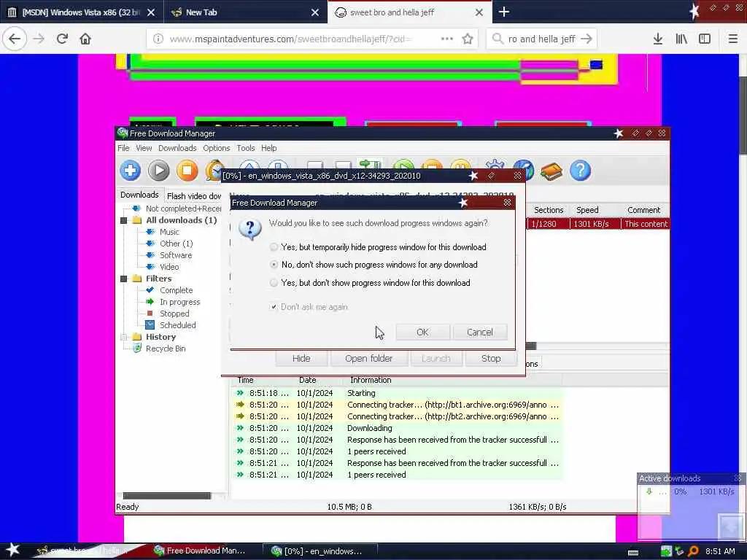Viewport: 747px width, 560px height.
Task: Click the taskbar keyboard tray icon
Action: 633,552
